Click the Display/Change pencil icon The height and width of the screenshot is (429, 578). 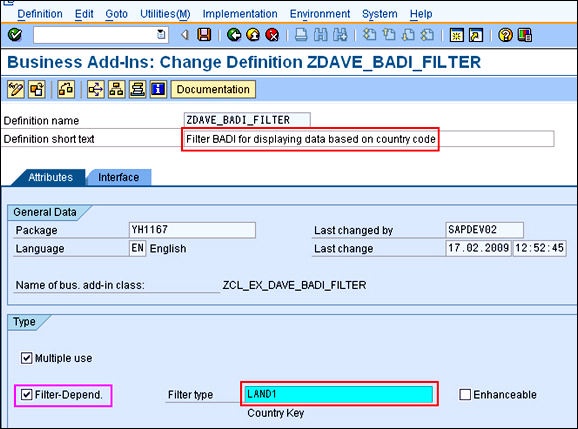pyautogui.click(x=15, y=90)
